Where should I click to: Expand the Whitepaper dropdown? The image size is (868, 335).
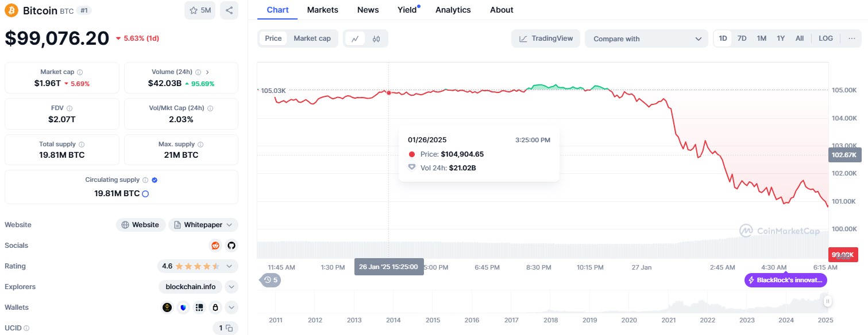tap(230, 224)
